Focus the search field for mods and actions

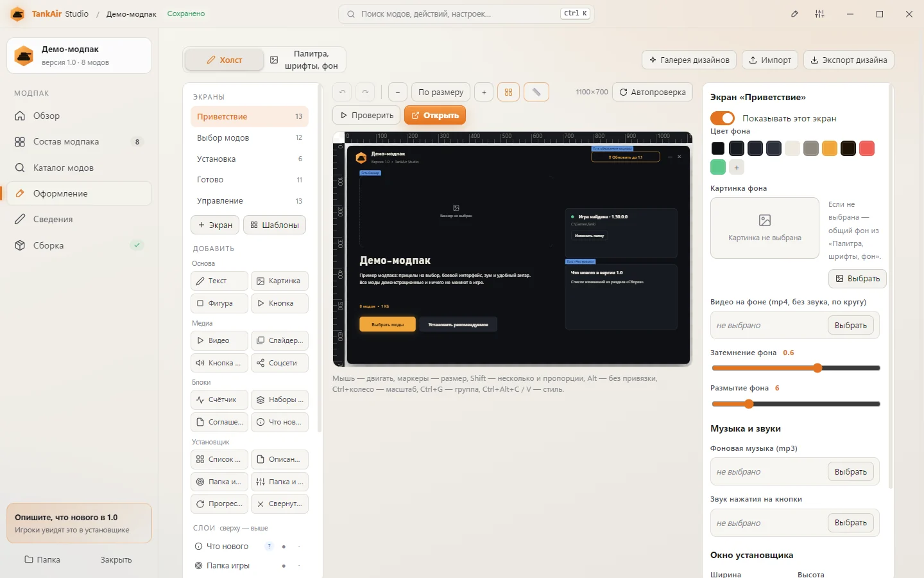466,13
